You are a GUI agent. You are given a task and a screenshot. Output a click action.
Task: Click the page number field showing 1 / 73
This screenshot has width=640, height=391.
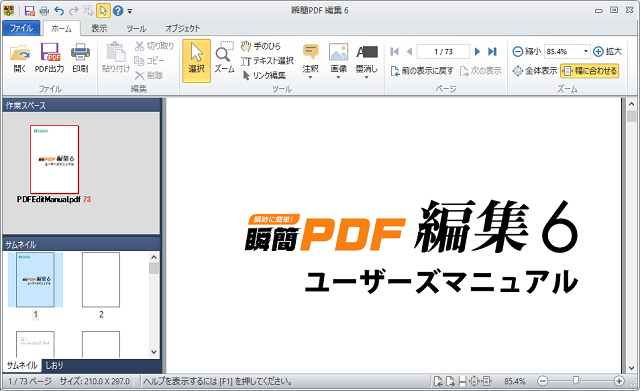pyautogui.click(x=443, y=51)
